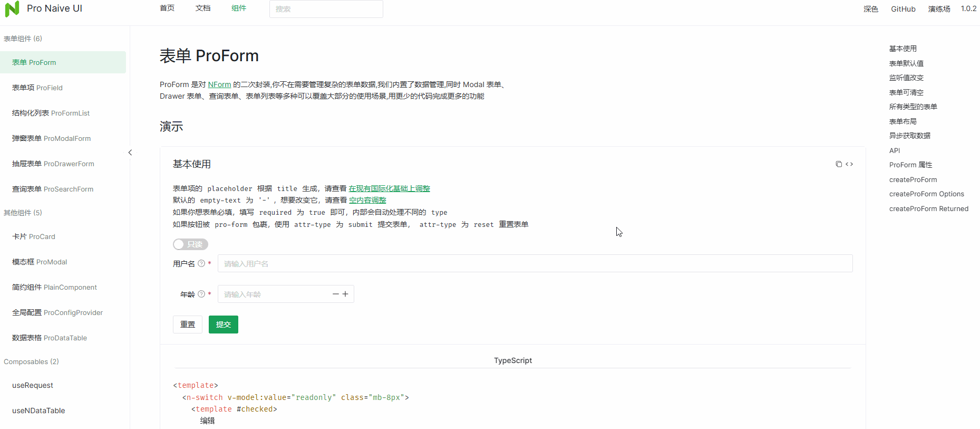
Task: Open the 文档 nav item
Action: tap(203, 8)
